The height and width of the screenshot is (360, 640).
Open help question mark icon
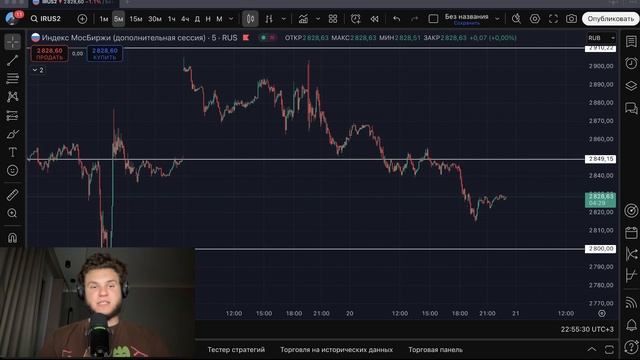tap(631, 347)
